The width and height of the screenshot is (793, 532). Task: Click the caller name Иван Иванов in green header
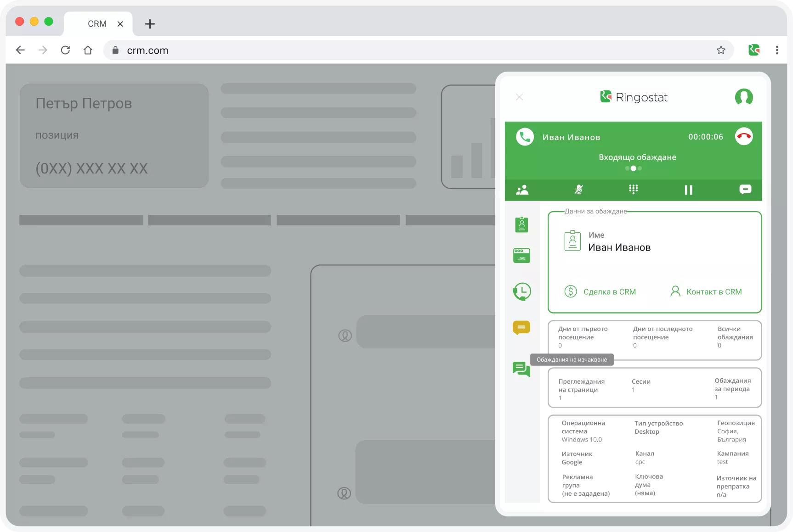pos(571,137)
